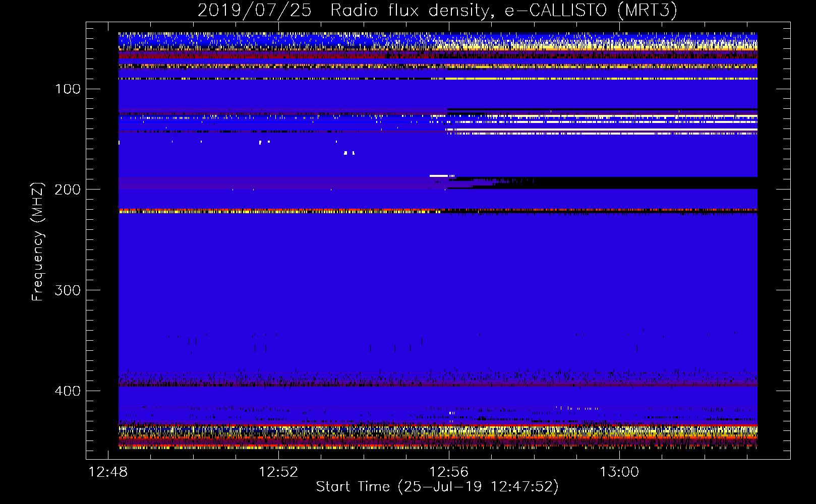The width and height of the screenshot is (816, 504).
Task: Click the plot title 'Radio flux density, e-CALLISTO (MRT3)'
Action: 504,10
